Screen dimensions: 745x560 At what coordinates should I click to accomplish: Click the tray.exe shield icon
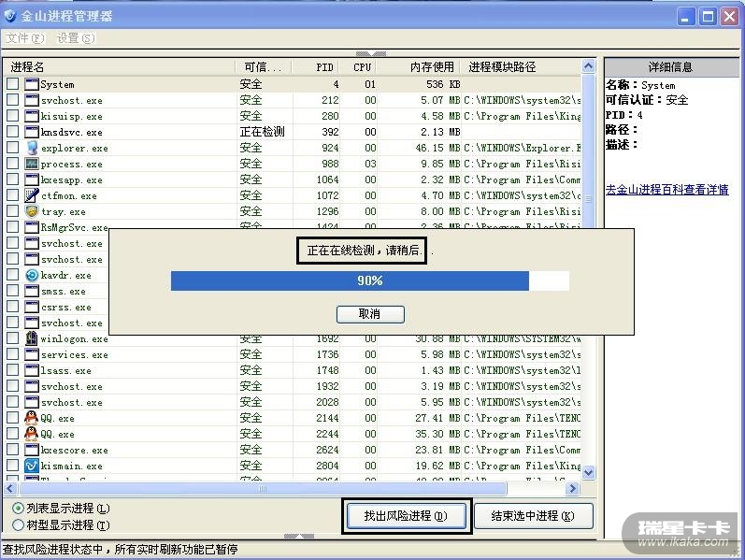coord(32,211)
